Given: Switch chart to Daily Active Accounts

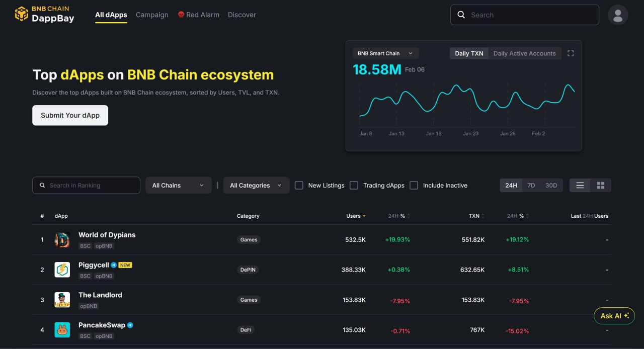Looking at the screenshot, I should [x=524, y=53].
